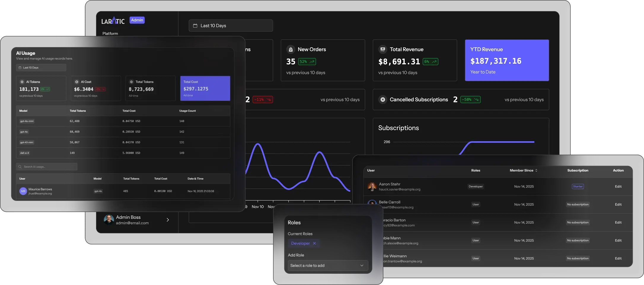Click the Cancelled Subscriptions circle icon
The image size is (644, 285).
(383, 100)
